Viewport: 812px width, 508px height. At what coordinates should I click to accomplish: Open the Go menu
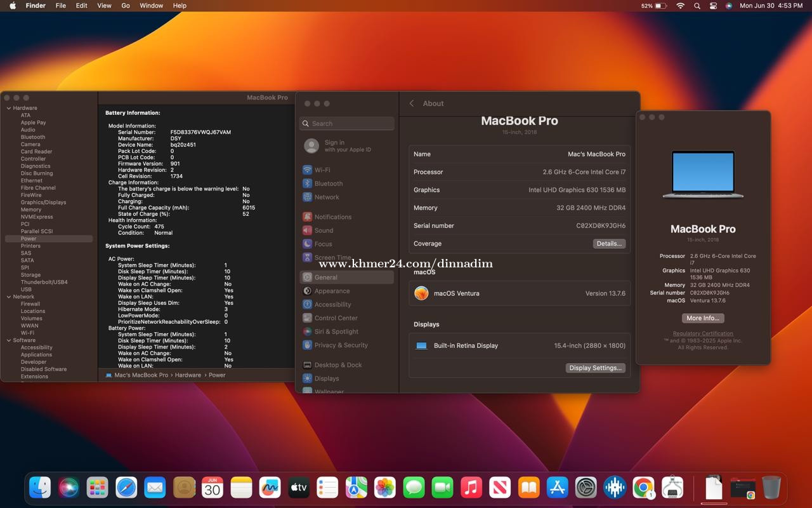pyautogui.click(x=126, y=6)
